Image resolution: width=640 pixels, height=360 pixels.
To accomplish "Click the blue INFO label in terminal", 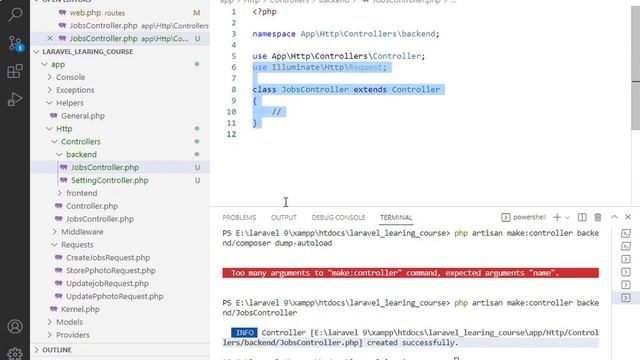I will (x=244, y=333).
